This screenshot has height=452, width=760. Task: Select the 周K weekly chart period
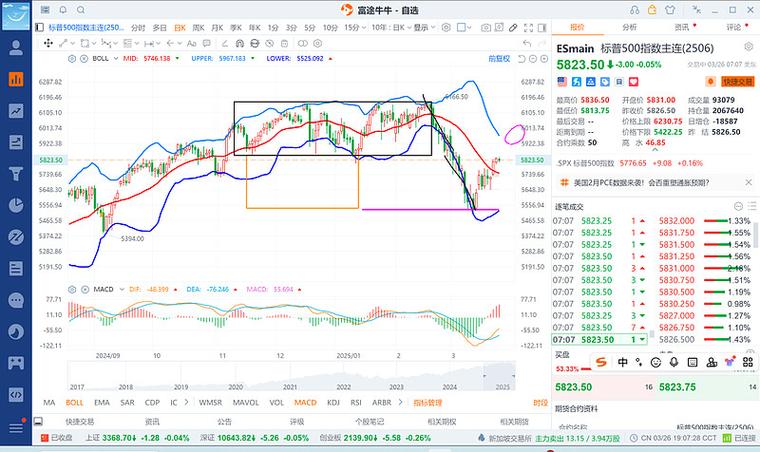(x=198, y=28)
